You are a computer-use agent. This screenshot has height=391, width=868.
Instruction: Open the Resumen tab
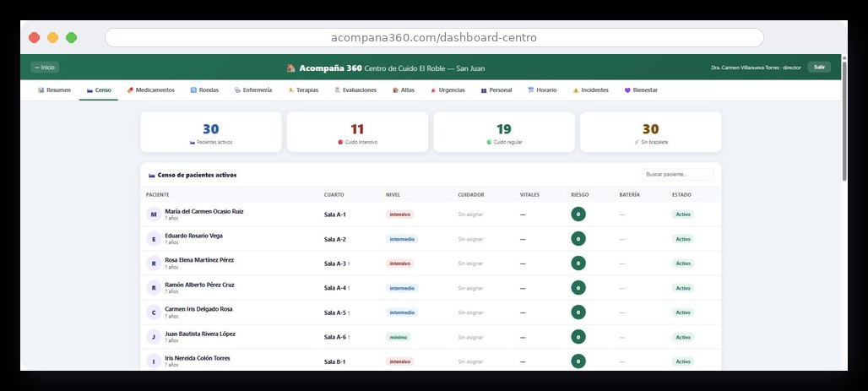point(54,90)
